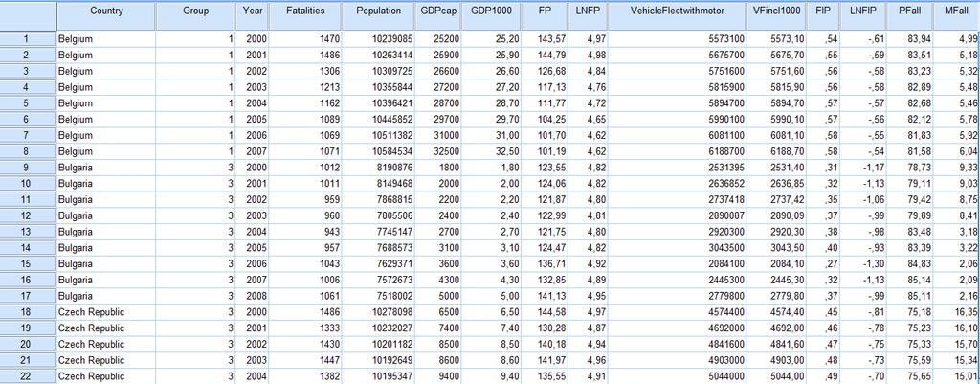980x384 pixels.
Task: Click vehicle fleet value 4903000
Action: [677, 360]
